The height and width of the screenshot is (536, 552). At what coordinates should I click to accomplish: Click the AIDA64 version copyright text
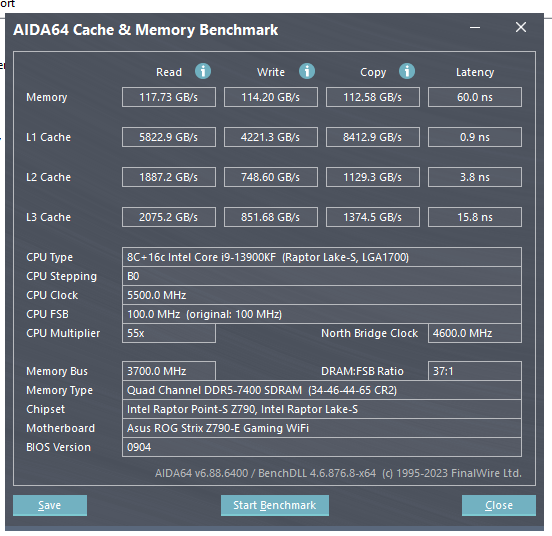coord(338,473)
